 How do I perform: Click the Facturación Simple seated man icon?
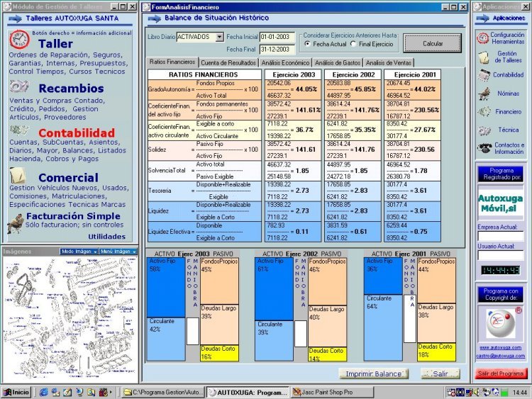16,223
